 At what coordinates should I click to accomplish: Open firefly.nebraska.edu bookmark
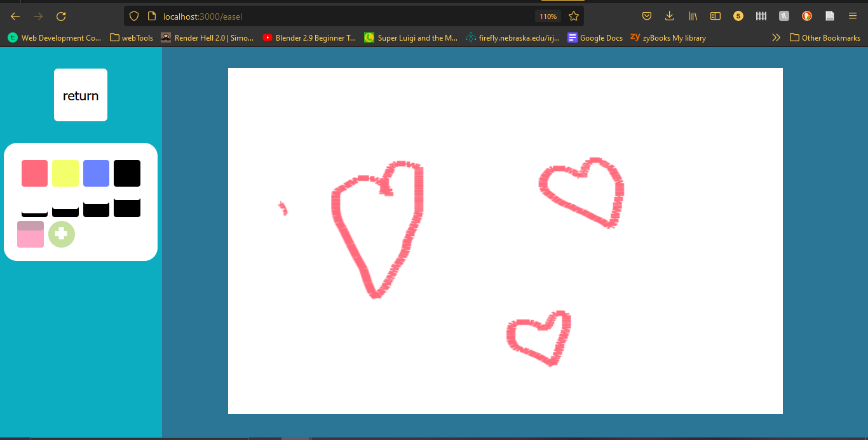pyautogui.click(x=513, y=38)
